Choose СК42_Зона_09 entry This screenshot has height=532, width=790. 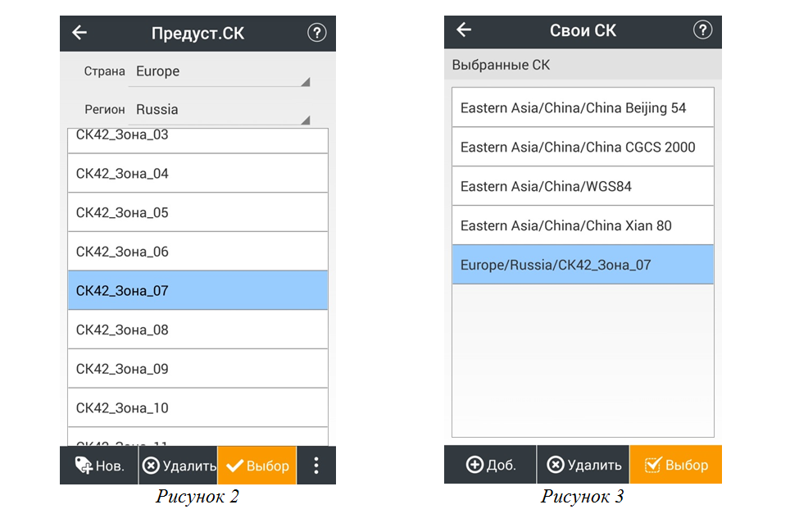(198, 369)
